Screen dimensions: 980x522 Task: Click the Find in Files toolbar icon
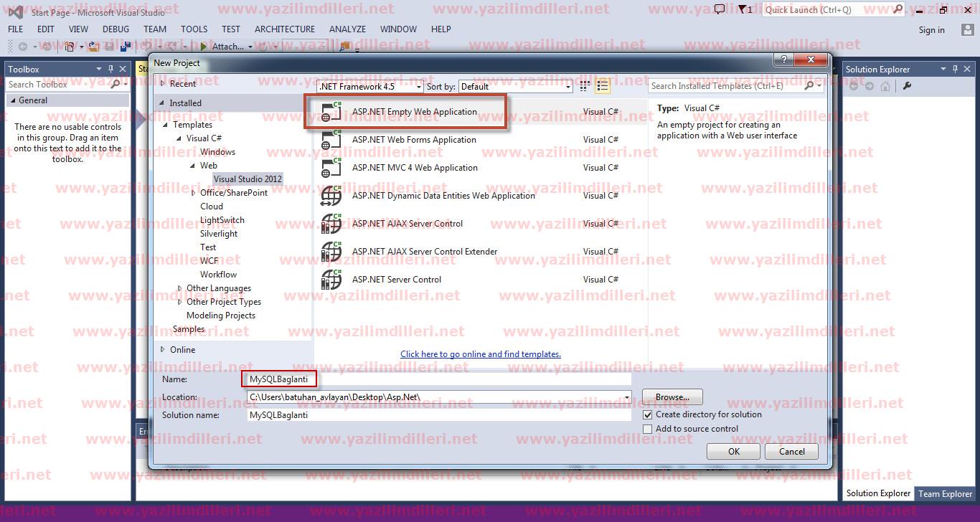point(345,46)
